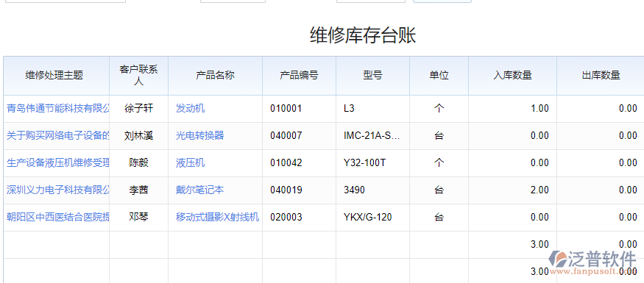644x283 pixels.
Task: Select product number 040007
Action: pyautogui.click(x=286, y=135)
